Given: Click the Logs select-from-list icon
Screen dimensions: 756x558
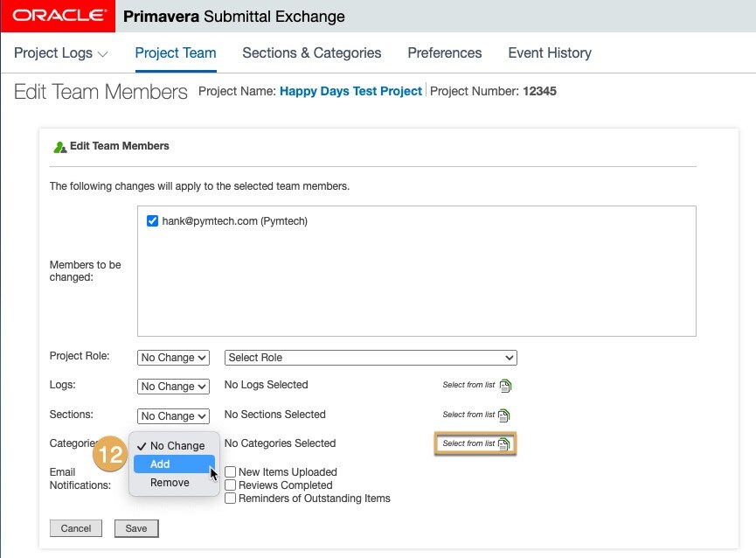Looking at the screenshot, I should pos(504,386).
